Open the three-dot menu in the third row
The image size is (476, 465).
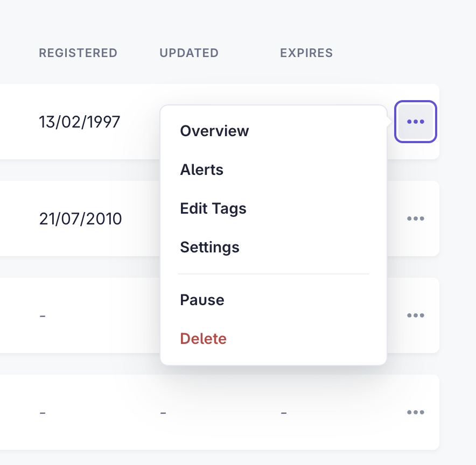click(x=416, y=315)
